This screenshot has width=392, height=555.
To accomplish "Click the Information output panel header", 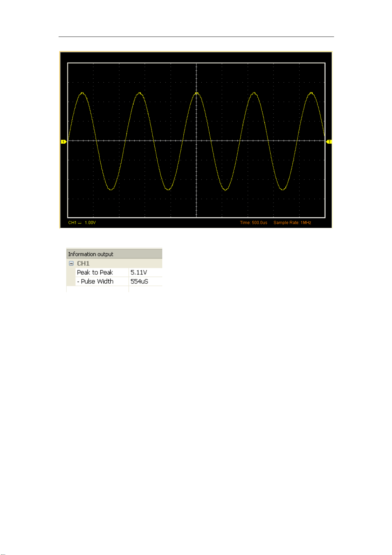I will point(114,254).
